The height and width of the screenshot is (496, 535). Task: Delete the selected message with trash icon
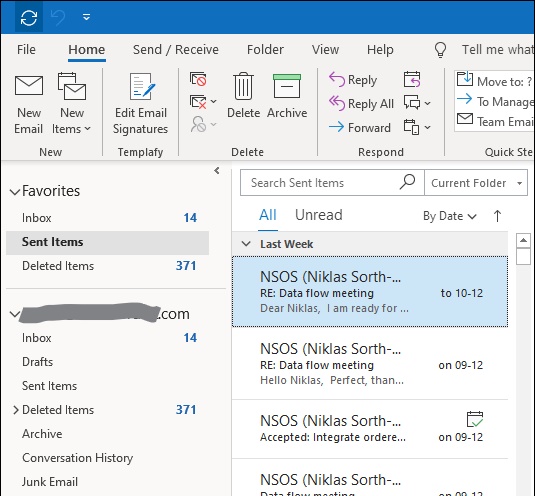[243, 96]
